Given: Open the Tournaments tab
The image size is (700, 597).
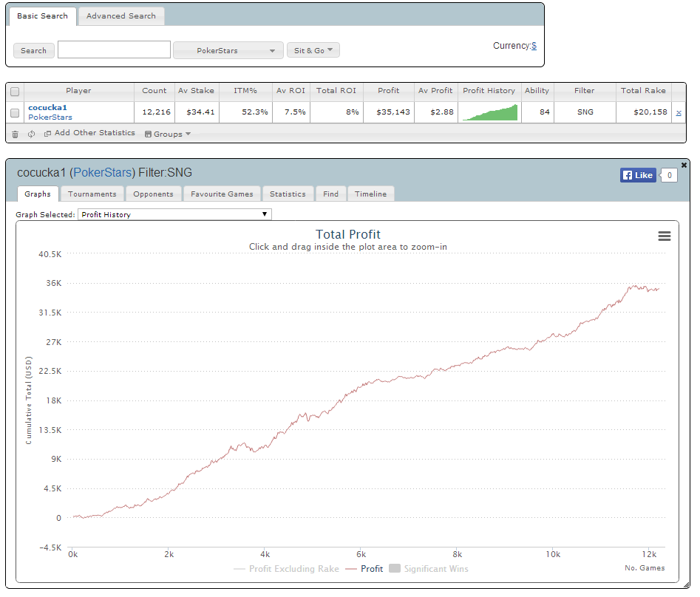Looking at the screenshot, I should coord(92,194).
